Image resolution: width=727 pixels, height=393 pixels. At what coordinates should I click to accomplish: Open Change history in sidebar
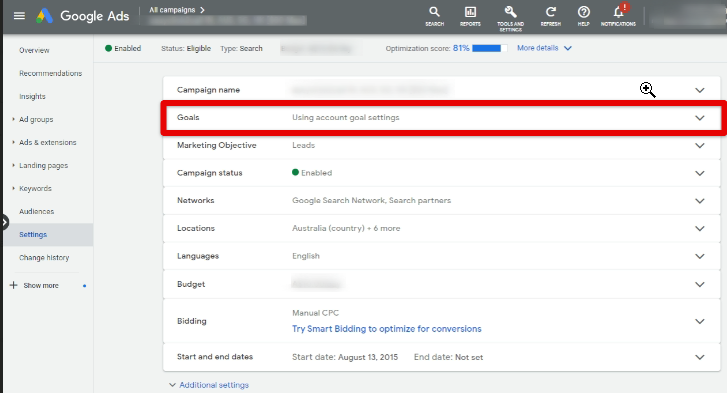(x=44, y=258)
